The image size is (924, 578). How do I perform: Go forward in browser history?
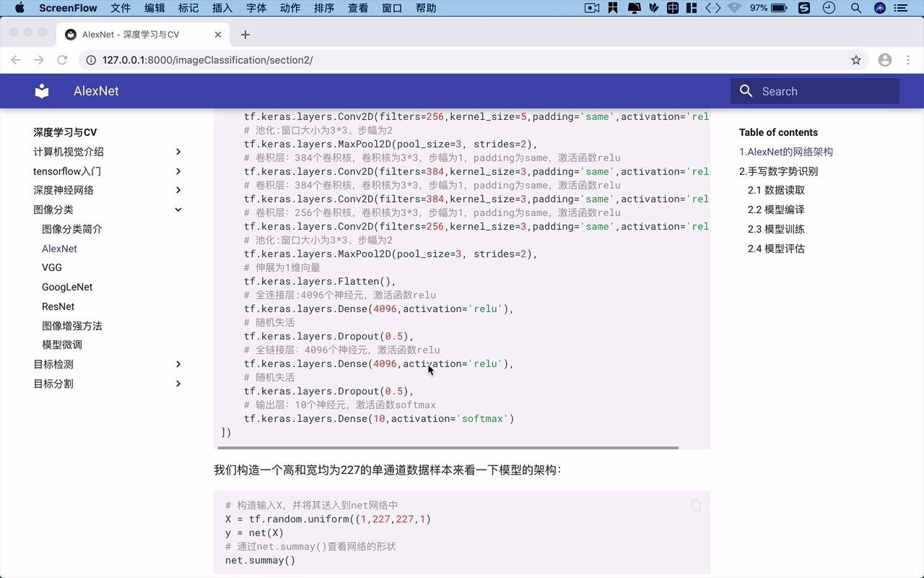click(39, 60)
